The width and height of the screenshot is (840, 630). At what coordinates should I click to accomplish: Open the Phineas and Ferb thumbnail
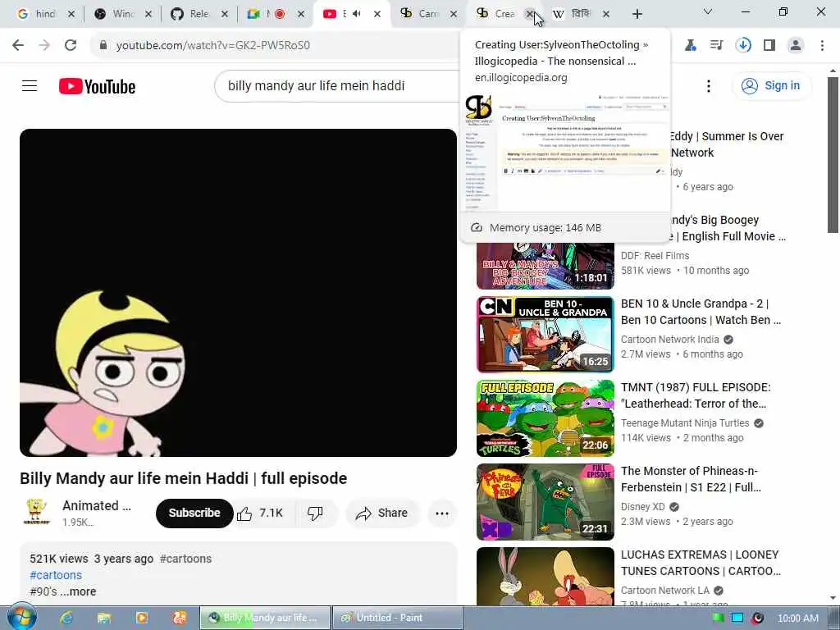pos(546,501)
